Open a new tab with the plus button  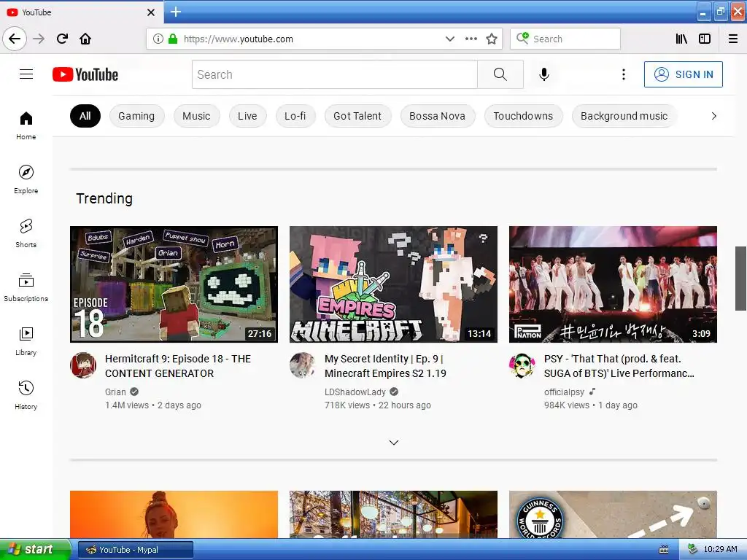(x=176, y=12)
